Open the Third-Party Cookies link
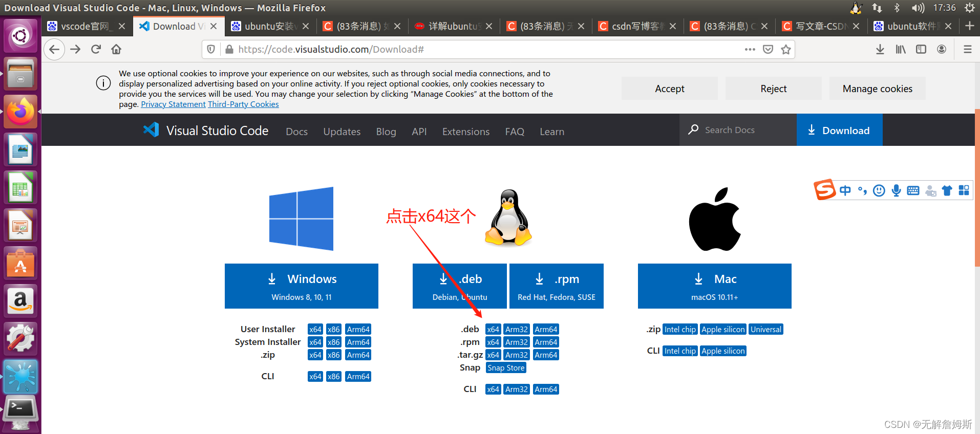The image size is (980, 434). 243,104
